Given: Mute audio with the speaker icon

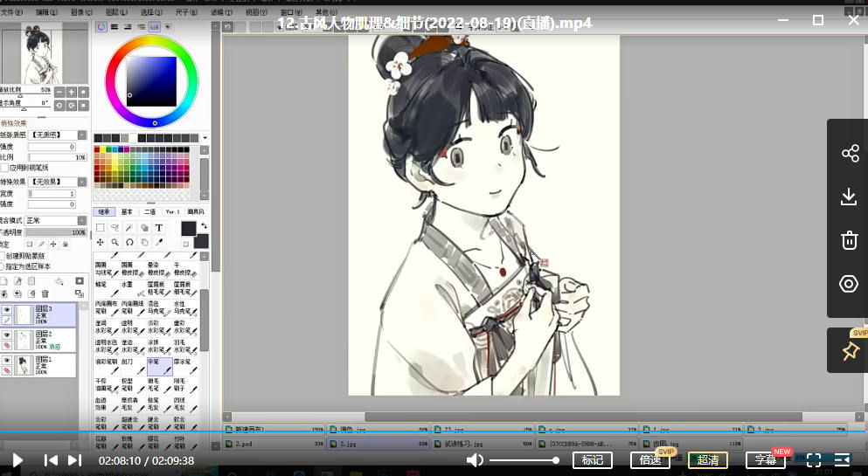Looking at the screenshot, I should pos(475,460).
